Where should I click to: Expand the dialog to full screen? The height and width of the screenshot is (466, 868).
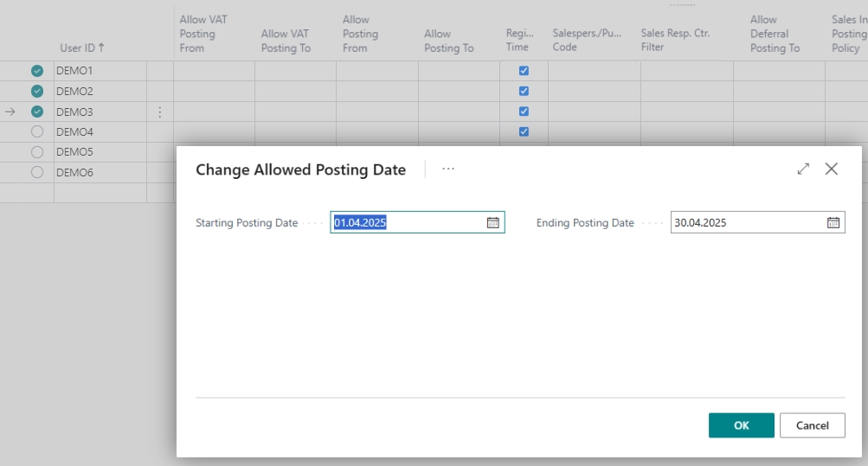[803, 169]
